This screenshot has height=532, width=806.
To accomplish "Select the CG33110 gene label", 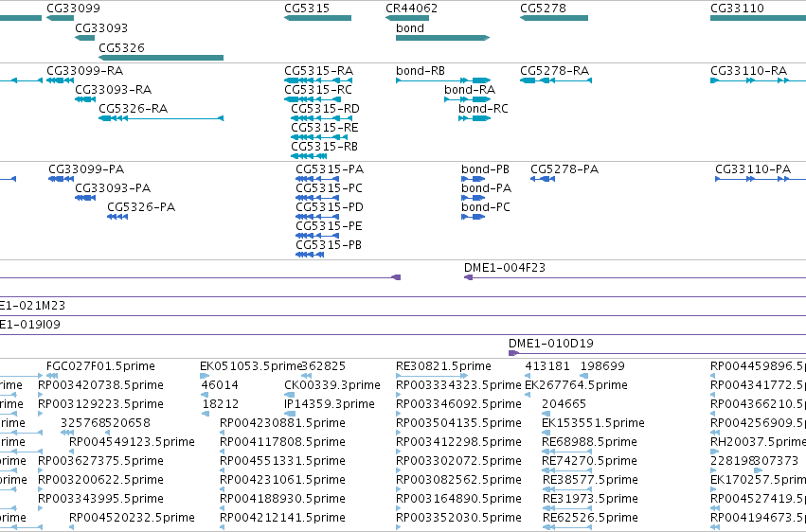I will (737, 9).
